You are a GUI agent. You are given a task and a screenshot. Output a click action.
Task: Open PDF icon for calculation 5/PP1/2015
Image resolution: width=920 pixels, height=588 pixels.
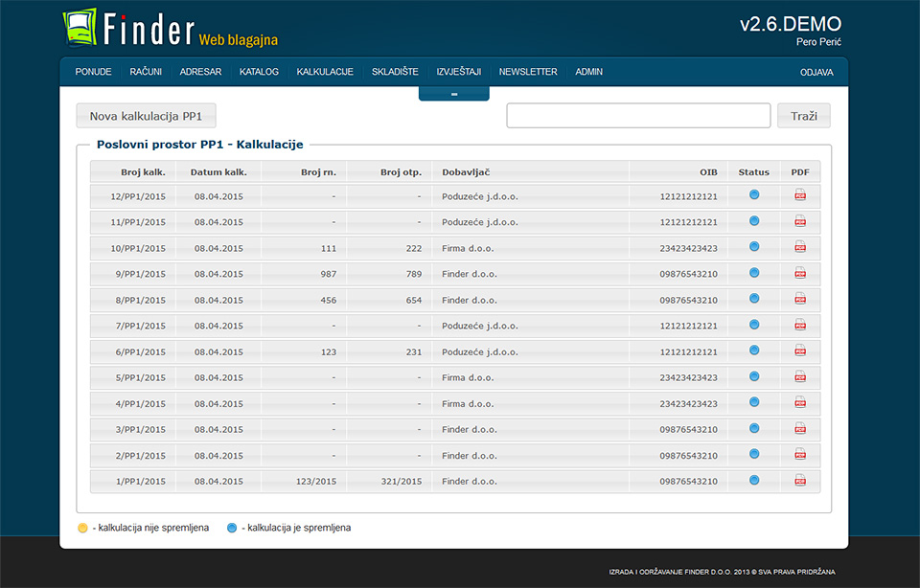pyautogui.click(x=800, y=376)
